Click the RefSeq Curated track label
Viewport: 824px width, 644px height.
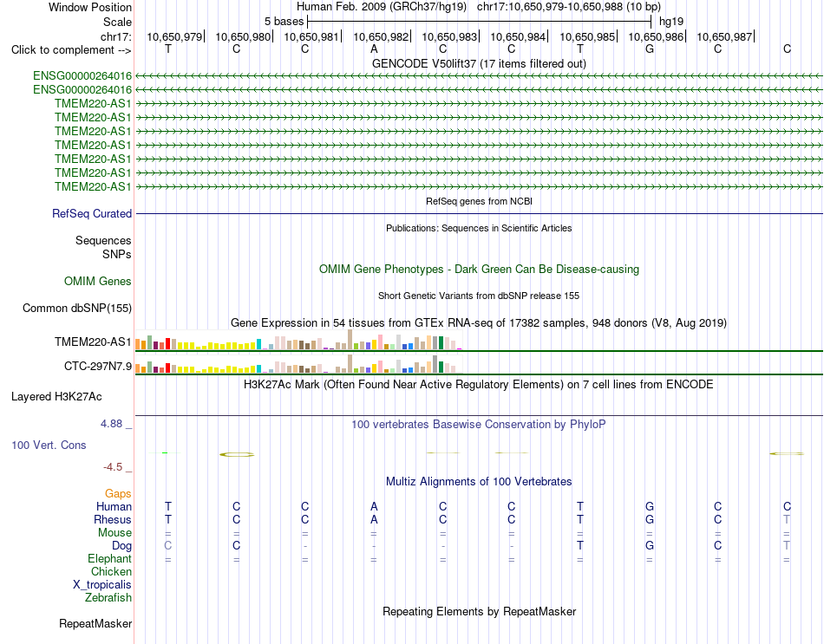(x=92, y=214)
